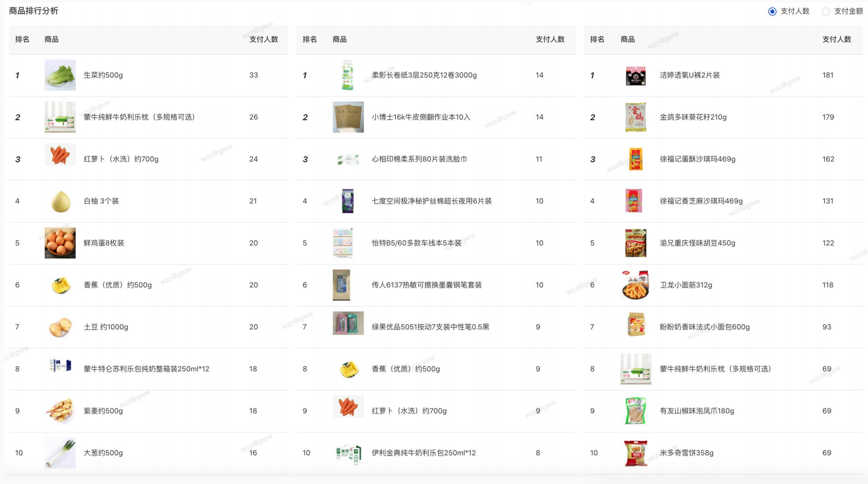Click 大葱约500g product name

tap(103, 453)
